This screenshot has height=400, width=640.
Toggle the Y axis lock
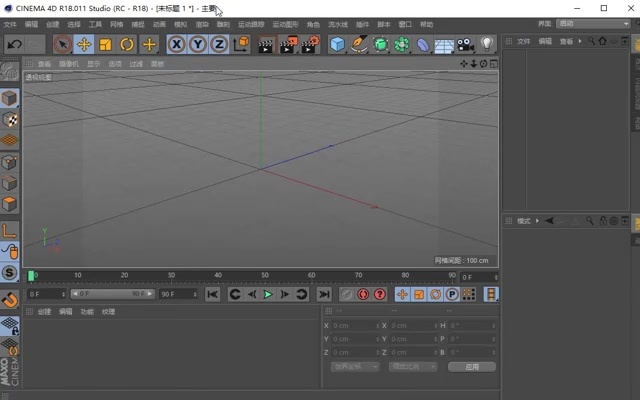(197, 44)
